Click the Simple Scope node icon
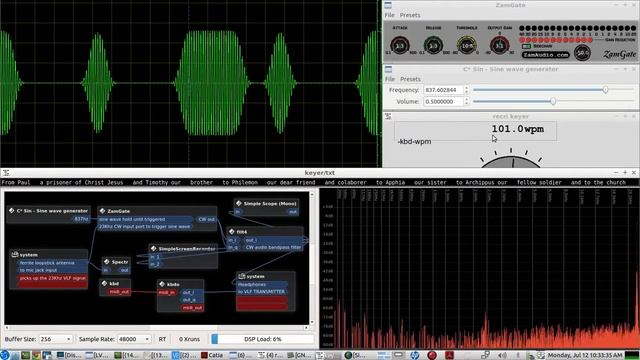The image size is (640, 360). click(239, 203)
